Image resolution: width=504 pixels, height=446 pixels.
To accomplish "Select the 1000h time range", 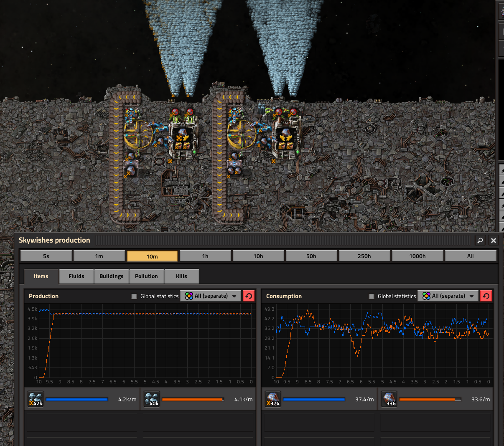I will click(417, 256).
